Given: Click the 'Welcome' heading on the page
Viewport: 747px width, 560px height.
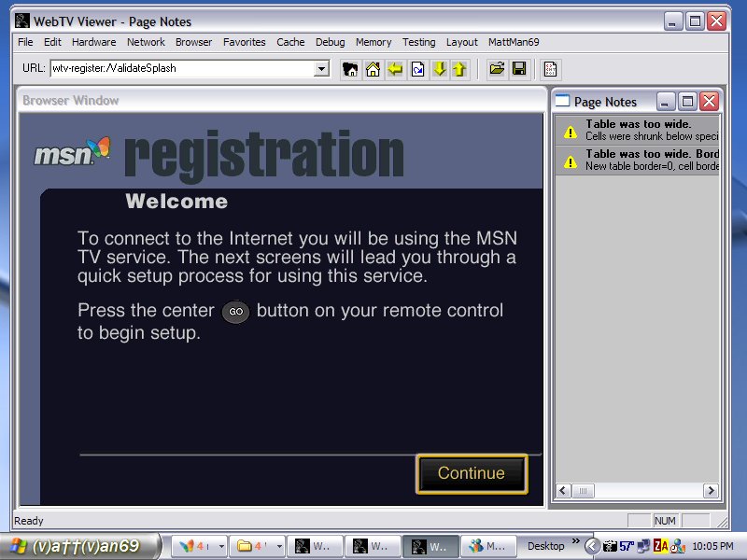Looking at the screenshot, I should (x=176, y=202).
